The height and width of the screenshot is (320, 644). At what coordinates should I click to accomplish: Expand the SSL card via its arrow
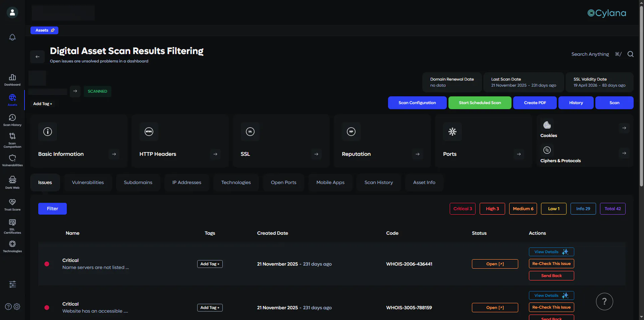coord(316,154)
